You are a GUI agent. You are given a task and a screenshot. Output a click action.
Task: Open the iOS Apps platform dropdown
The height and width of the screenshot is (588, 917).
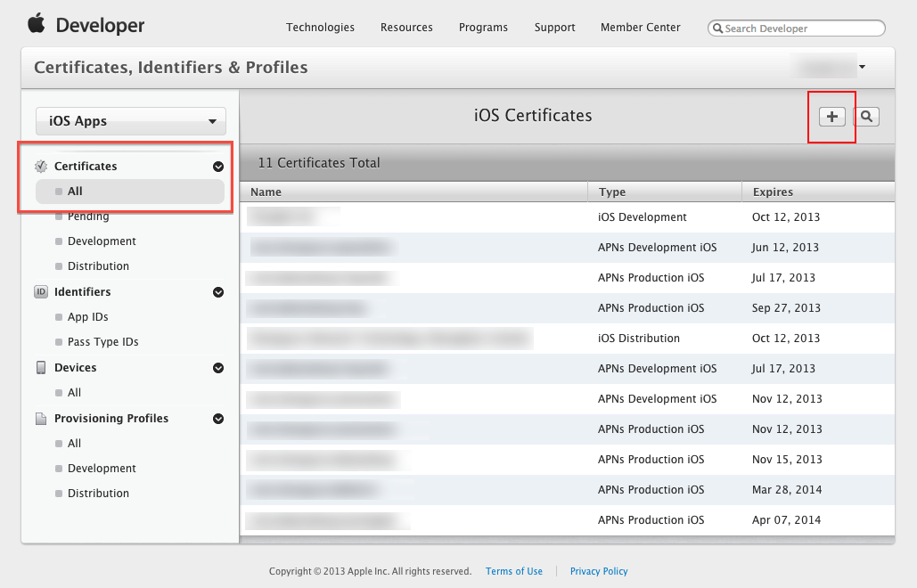(x=131, y=121)
